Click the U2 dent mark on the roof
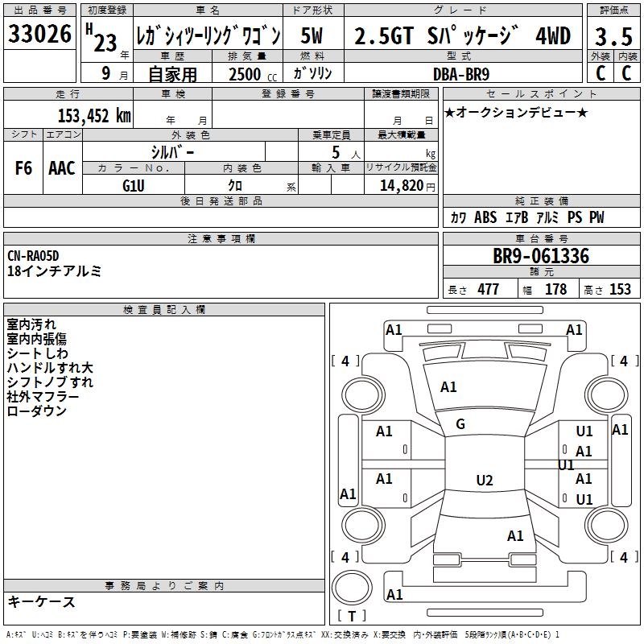 pyautogui.click(x=484, y=481)
